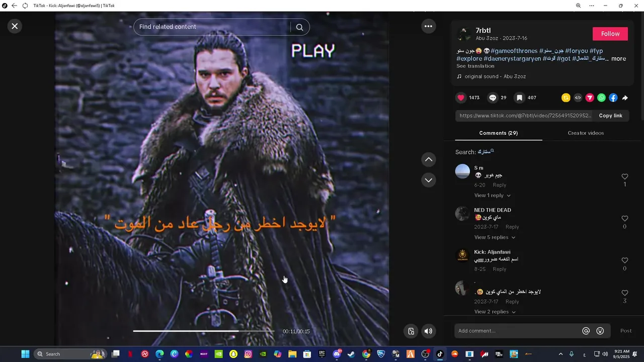Go to next video with down arrow
The height and width of the screenshot is (362, 644).
pos(428,180)
